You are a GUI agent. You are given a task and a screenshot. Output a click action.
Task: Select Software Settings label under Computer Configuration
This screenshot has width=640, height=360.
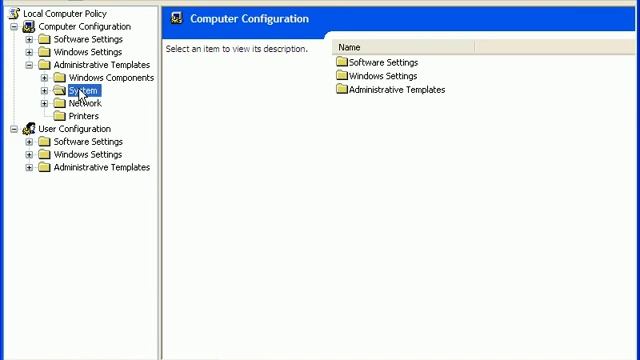(88, 39)
